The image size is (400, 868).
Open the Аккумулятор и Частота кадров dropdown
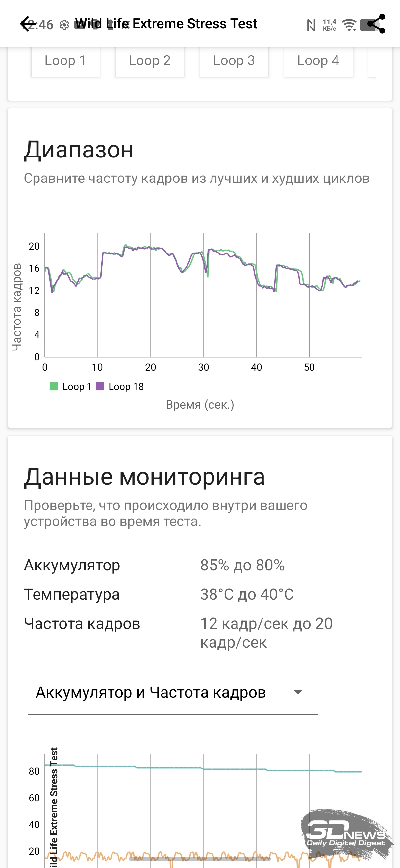coord(151,693)
